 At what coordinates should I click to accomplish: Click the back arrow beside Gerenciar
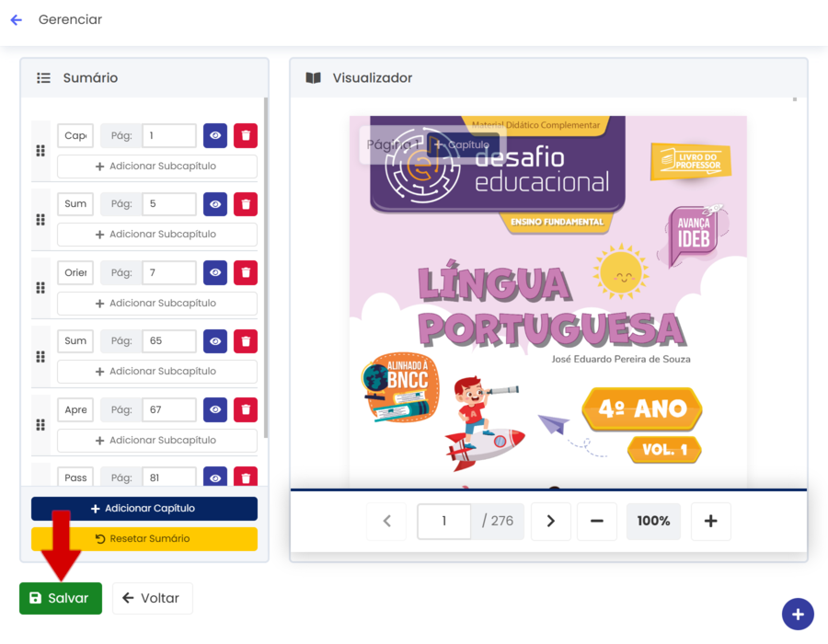[17, 20]
